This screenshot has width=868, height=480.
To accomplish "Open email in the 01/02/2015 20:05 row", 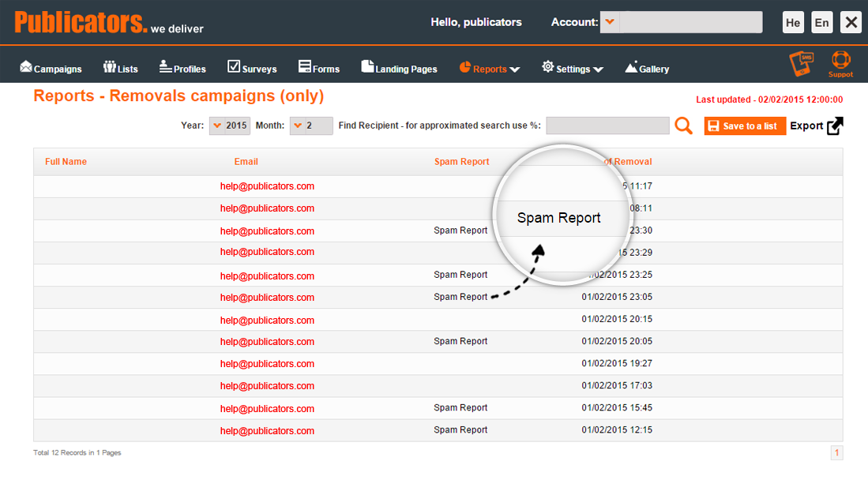I will click(x=268, y=342).
